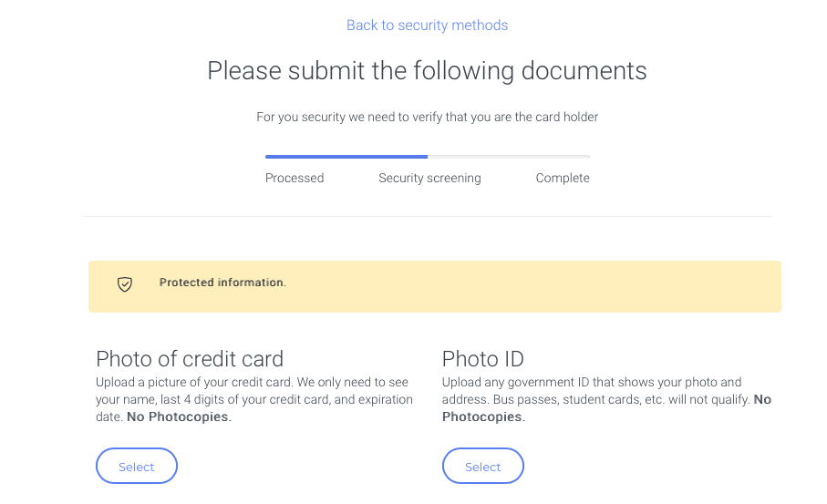827x504 pixels.
Task: Click the credit card upload description text
Action: [253, 391]
